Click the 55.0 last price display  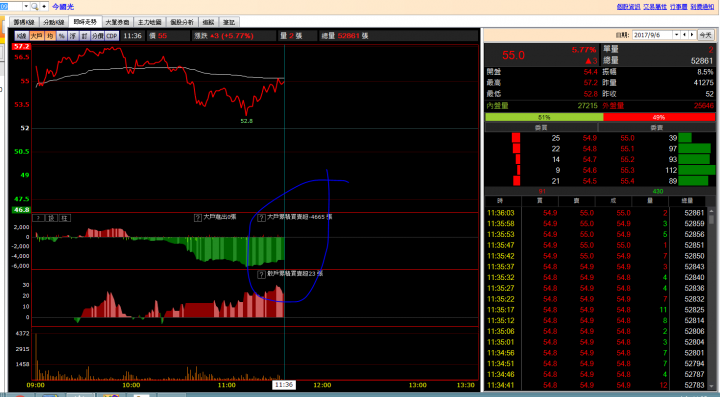[x=513, y=55]
